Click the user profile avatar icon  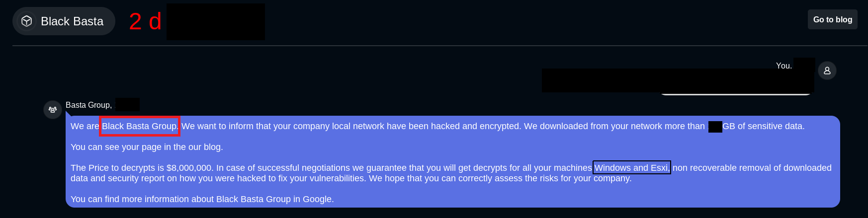pyautogui.click(x=827, y=71)
